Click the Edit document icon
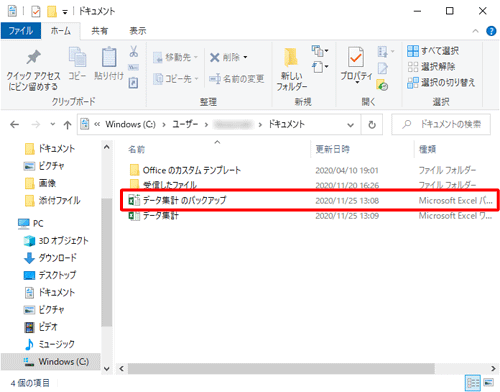This screenshot has width=500, height=392. point(383,69)
